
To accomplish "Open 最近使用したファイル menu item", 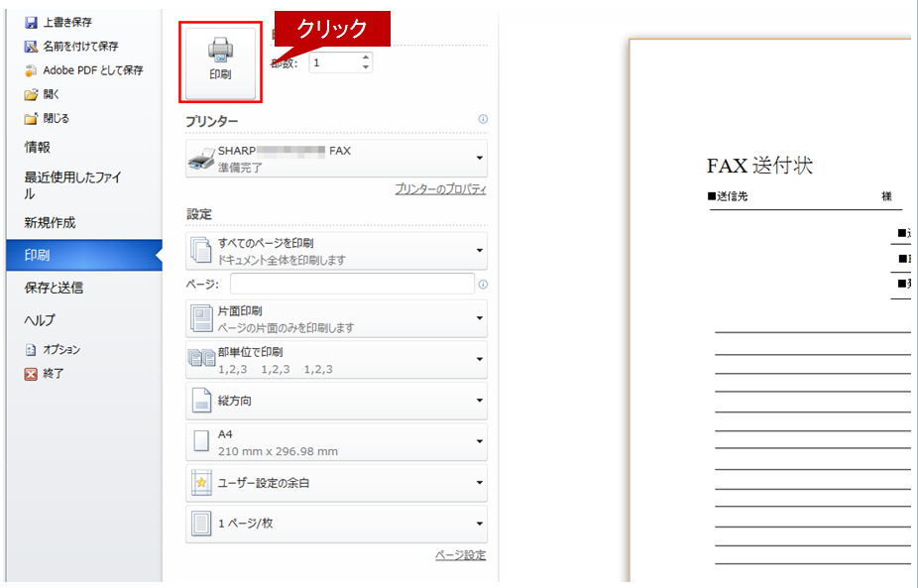I will point(72,185).
